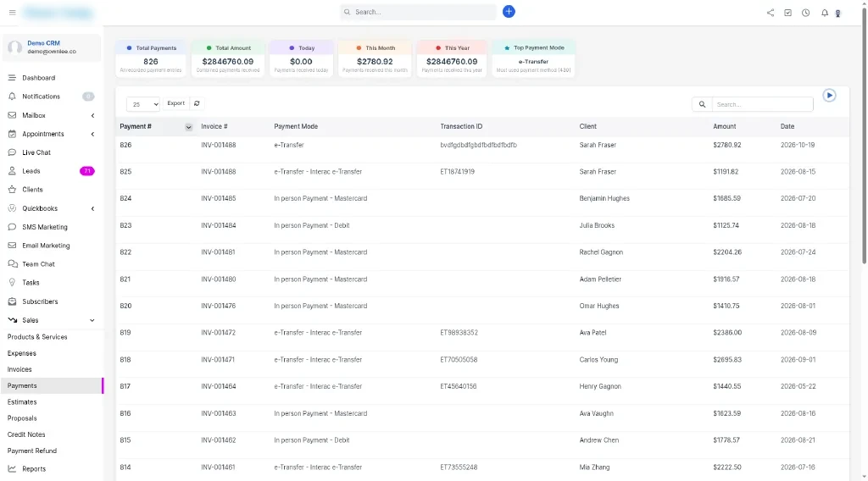Image resolution: width=868 pixels, height=481 pixels.
Task: Click the Total Amount summary card
Action: tap(227, 58)
